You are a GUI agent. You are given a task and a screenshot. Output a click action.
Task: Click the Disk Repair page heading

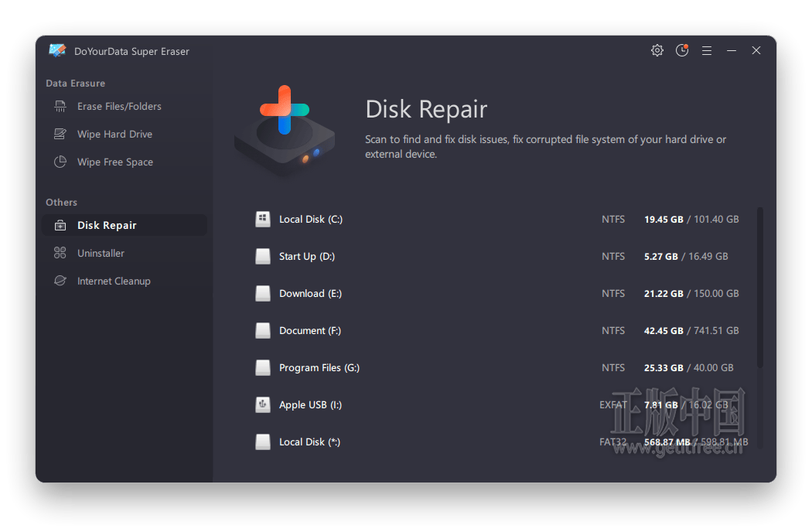(426, 109)
